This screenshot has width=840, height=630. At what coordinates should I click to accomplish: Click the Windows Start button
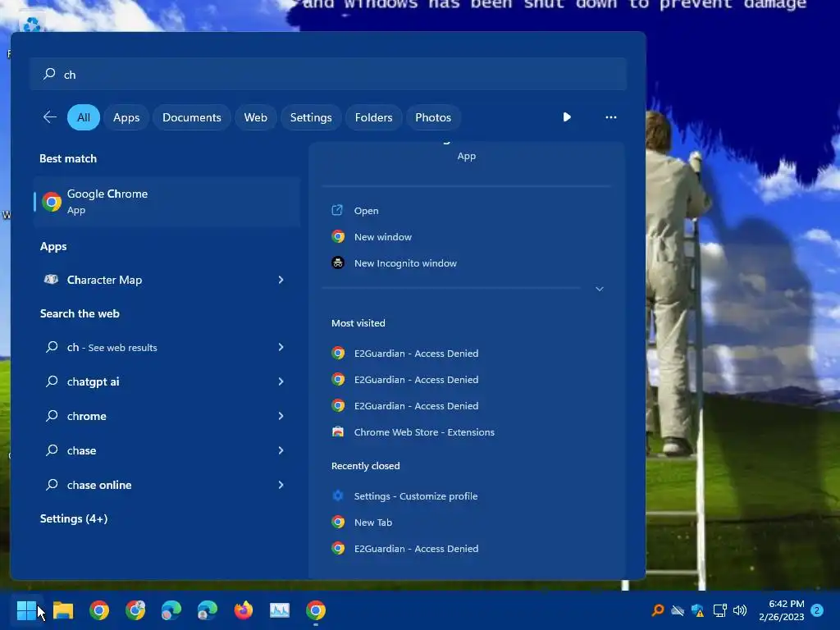point(26,610)
